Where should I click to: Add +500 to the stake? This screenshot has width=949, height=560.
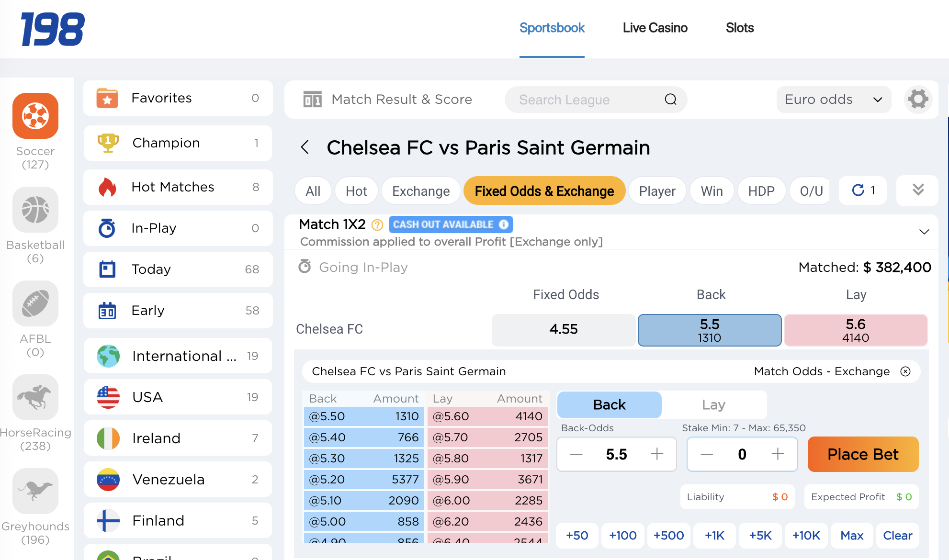[668, 536]
